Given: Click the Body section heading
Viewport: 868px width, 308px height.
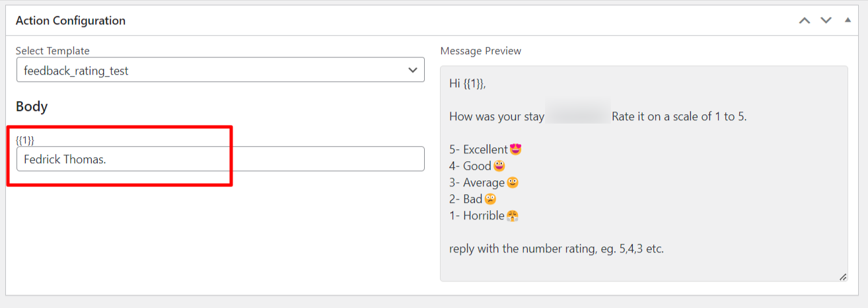Looking at the screenshot, I should (x=32, y=106).
